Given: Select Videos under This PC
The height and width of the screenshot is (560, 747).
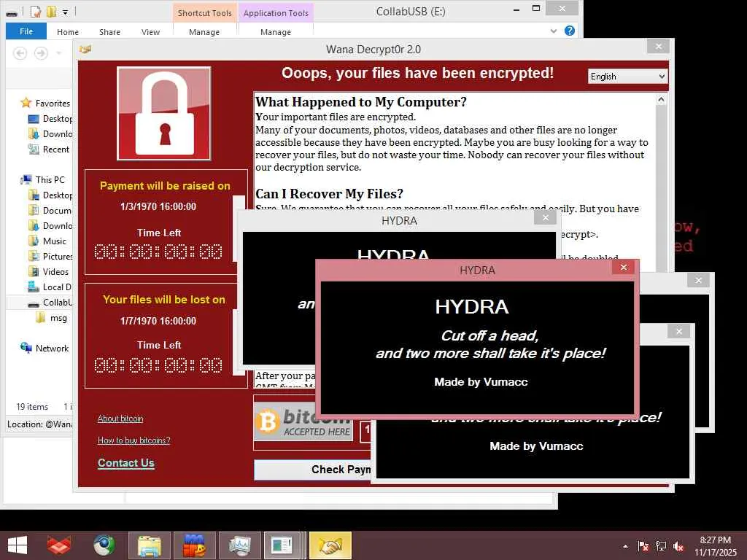Looking at the screenshot, I should [x=49, y=271].
